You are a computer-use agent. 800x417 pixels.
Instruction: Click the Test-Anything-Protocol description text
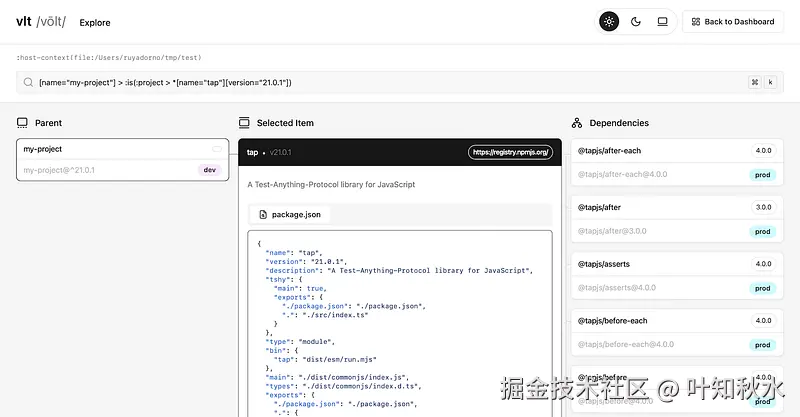click(x=331, y=184)
